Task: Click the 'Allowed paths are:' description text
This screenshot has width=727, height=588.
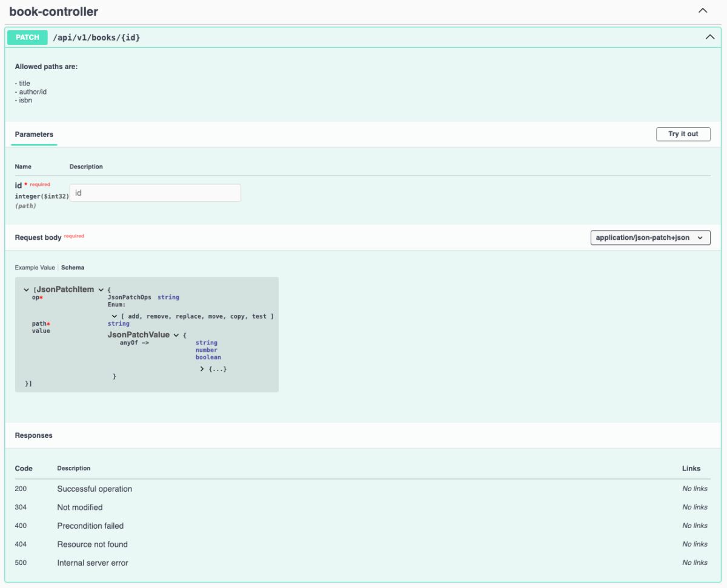Action: (47, 67)
